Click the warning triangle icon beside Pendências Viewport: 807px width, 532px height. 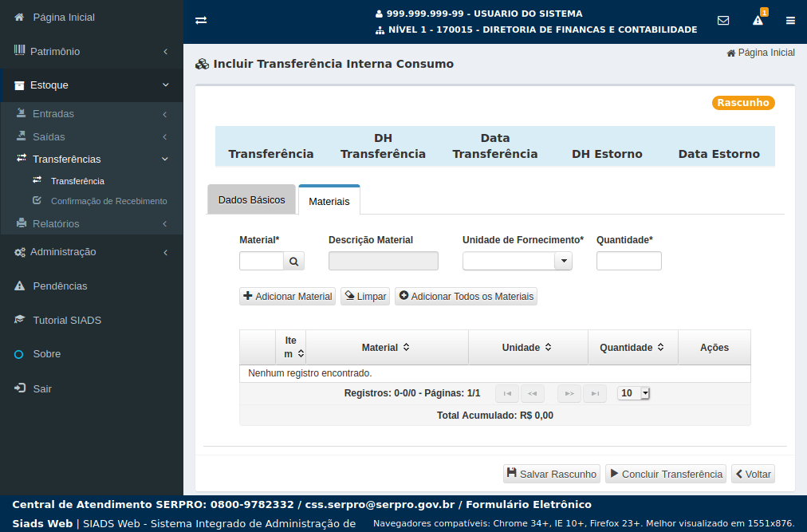pyautogui.click(x=19, y=286)
